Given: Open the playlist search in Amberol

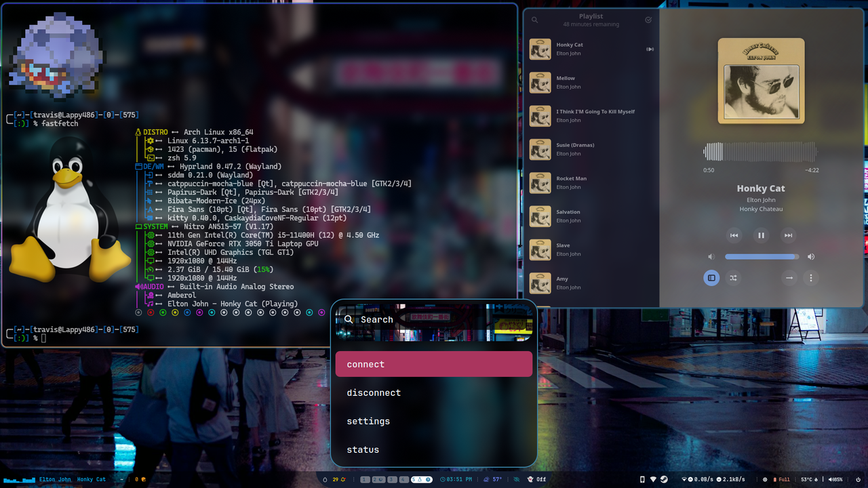Looking at the screenshot, I should pos(535,20).
